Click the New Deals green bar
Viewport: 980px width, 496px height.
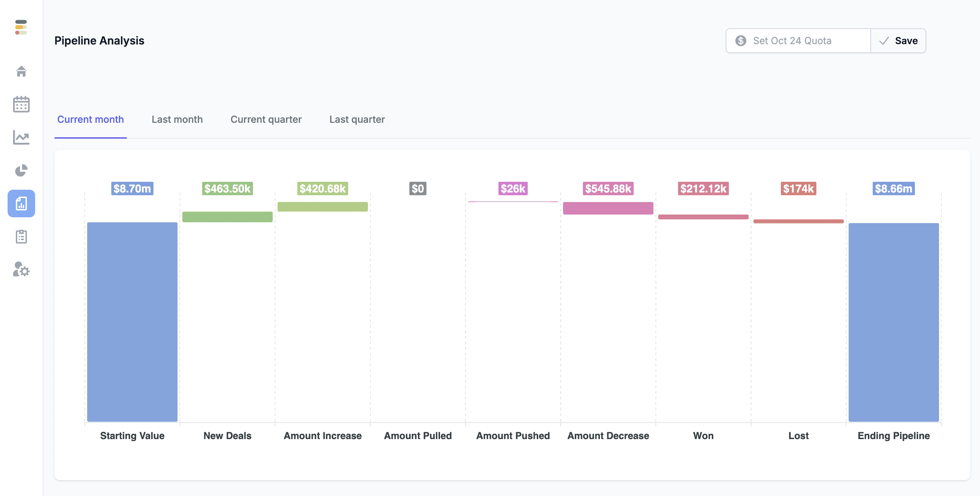(227, 217)
